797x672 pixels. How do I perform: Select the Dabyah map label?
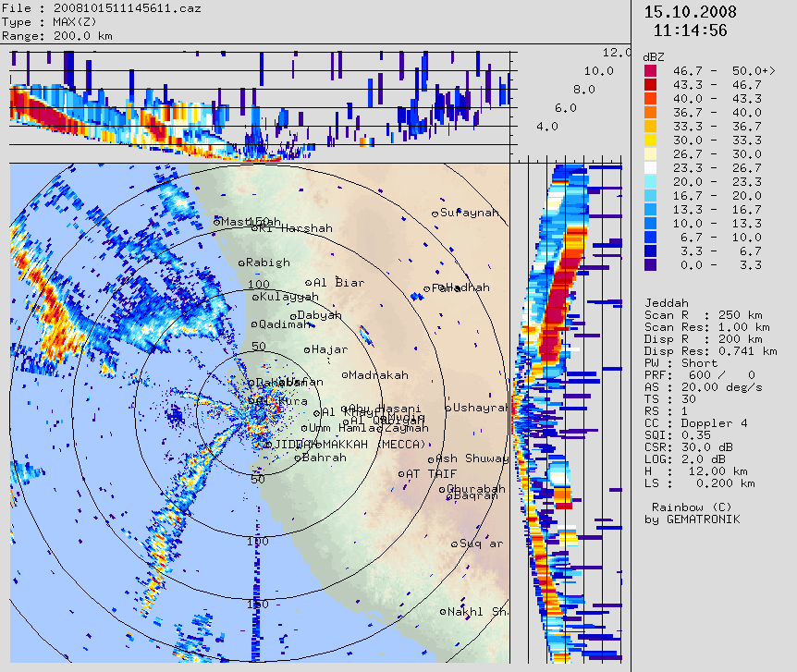pyautogui.click(x=319, y=315)
